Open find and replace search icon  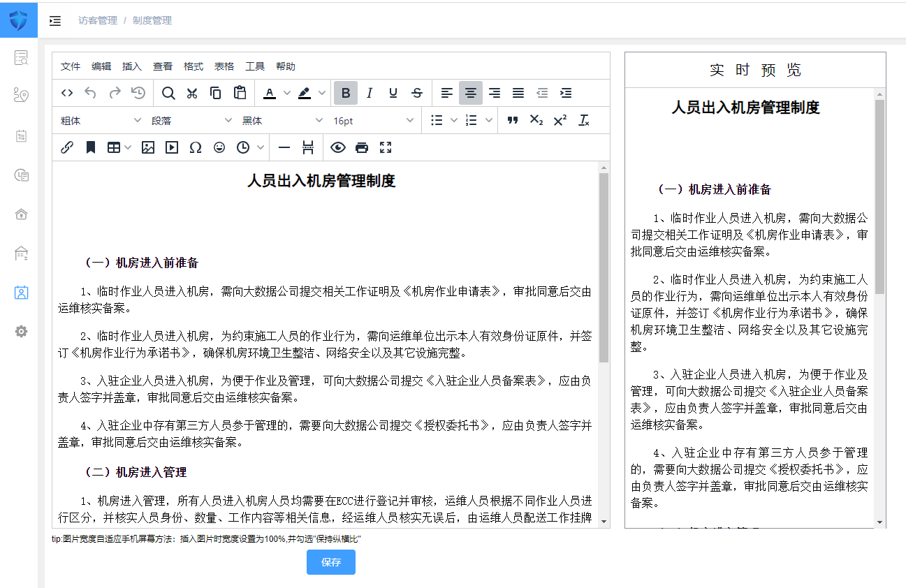pos(168,93)
